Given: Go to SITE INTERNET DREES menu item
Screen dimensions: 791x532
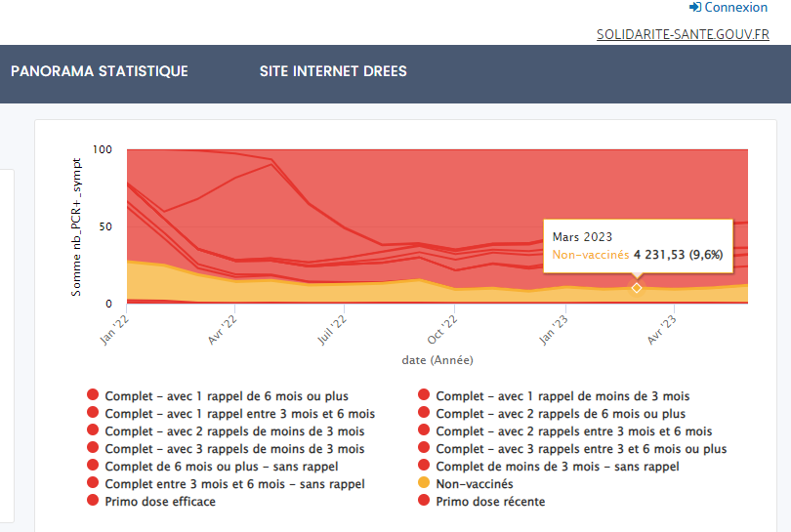Looking at the screenshot, I should pyautogui.click(x=333, y=71).
